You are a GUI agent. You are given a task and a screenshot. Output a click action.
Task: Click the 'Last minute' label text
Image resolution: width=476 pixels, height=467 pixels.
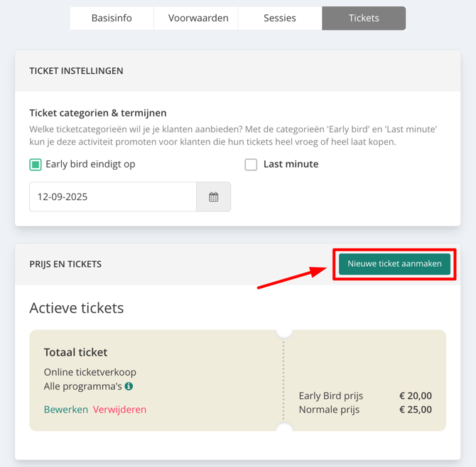[x=291, y=164]
